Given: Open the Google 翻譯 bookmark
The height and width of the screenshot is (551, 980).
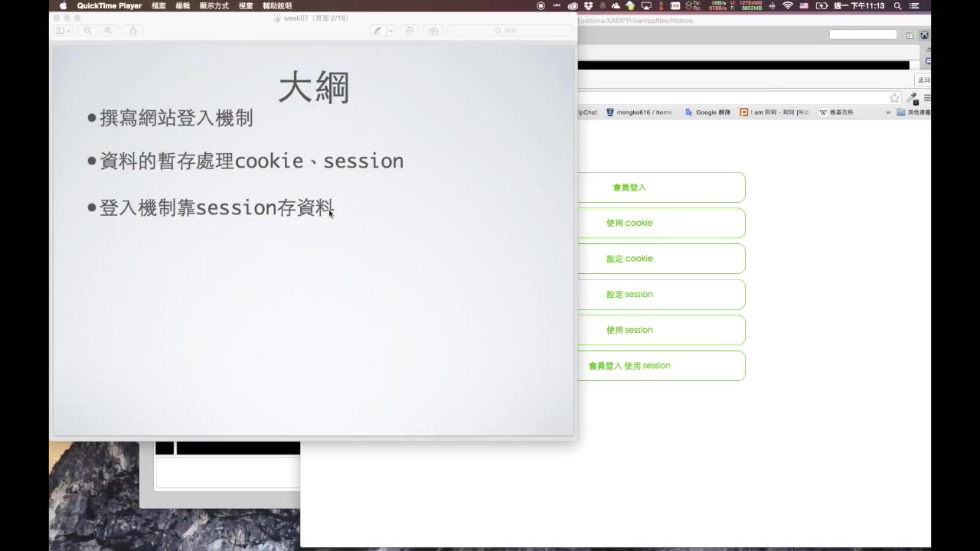Looking at the screenshot, I should coord(707,112).
